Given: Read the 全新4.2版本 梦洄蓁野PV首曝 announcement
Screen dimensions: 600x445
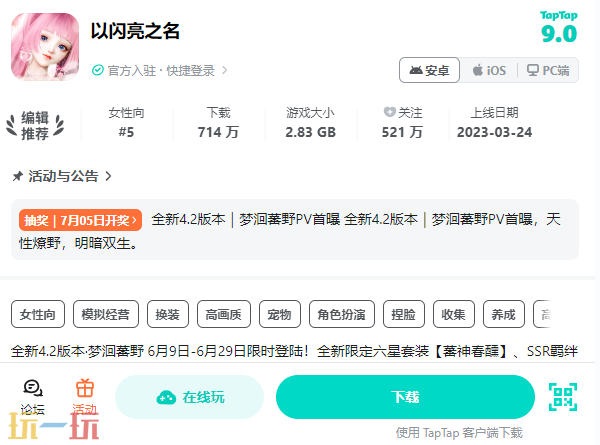Looking at the screenshot, I should coord(295,231).
